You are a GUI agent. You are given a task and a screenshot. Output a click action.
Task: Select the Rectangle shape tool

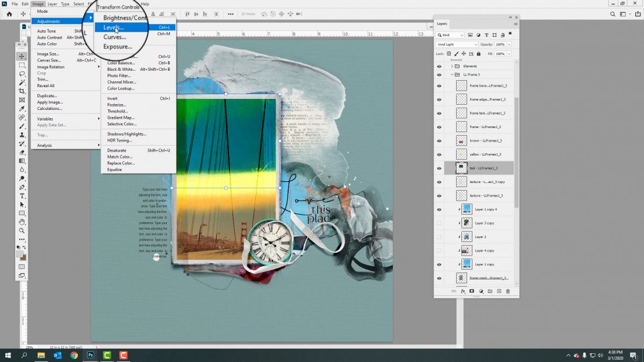click(x=22, y=213)
